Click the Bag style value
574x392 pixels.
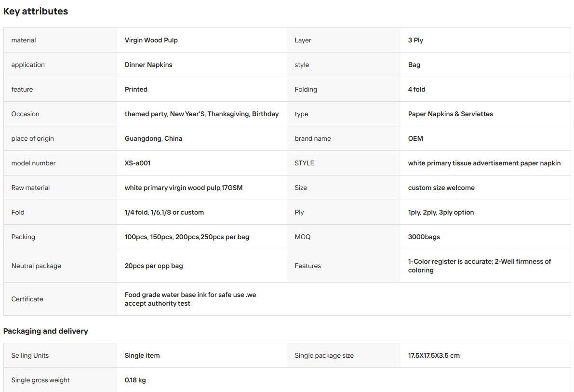click(x=414, y=65)
